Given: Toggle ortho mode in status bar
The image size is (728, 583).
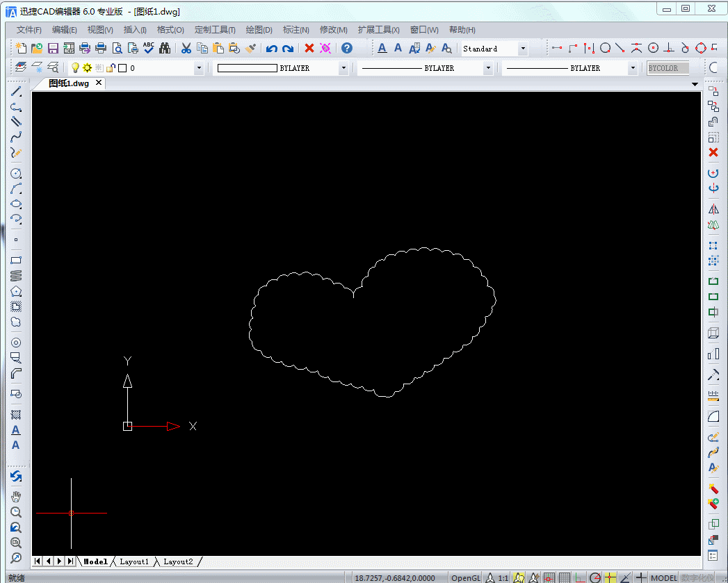Looking at the screenshot, I should coord(580,578).
